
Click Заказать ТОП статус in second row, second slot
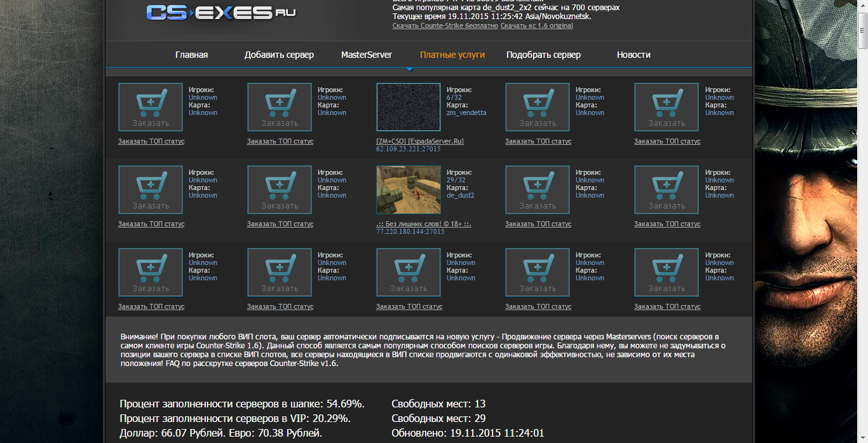(x=280, y=224)
